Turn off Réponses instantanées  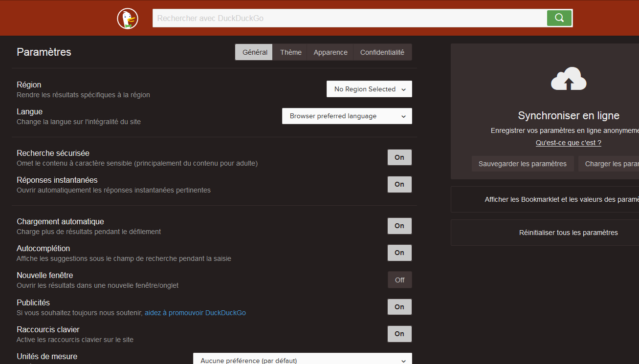(x=399, y=184)
